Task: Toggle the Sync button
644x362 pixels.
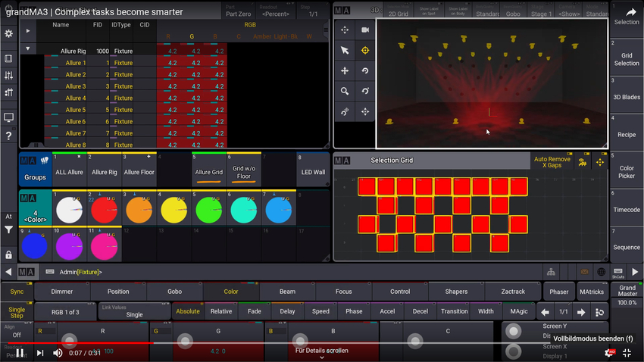Action: (x=17, y=292)
